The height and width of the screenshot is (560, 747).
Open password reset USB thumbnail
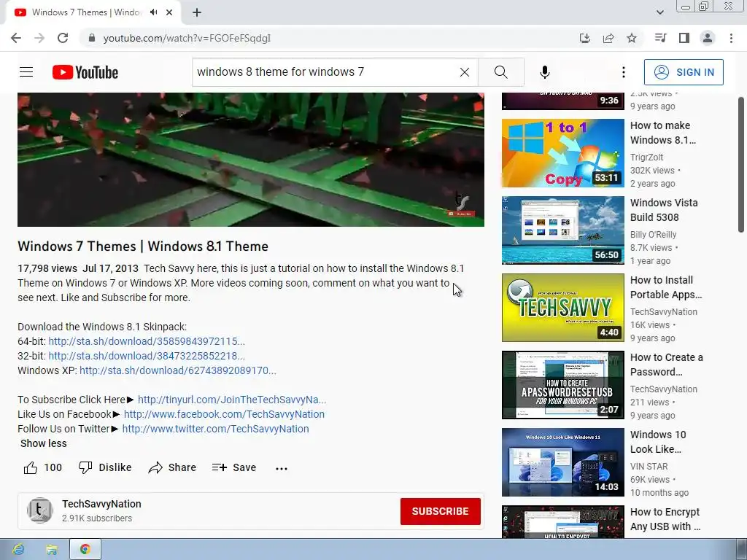[562, 385]
